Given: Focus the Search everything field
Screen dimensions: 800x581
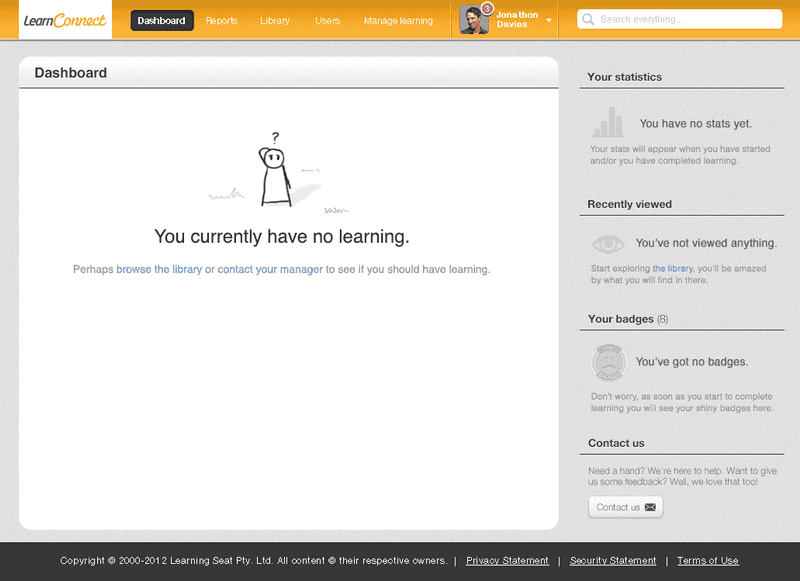Looking at the screenshot, I should (x=680, y=19).
